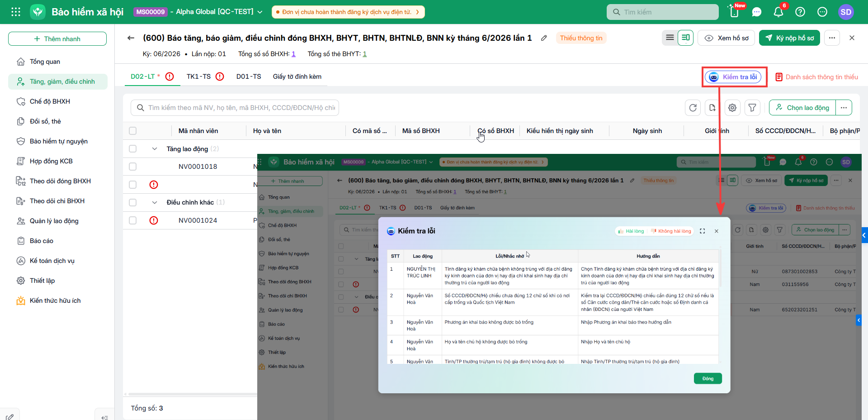Expand the right-edge blue side panel arrow

coord(864,235)
